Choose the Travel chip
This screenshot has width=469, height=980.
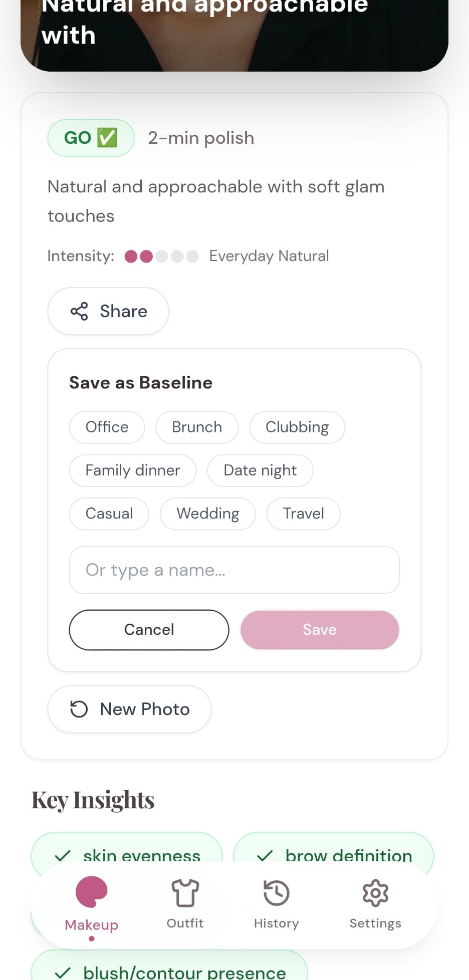tap(303, 514)
